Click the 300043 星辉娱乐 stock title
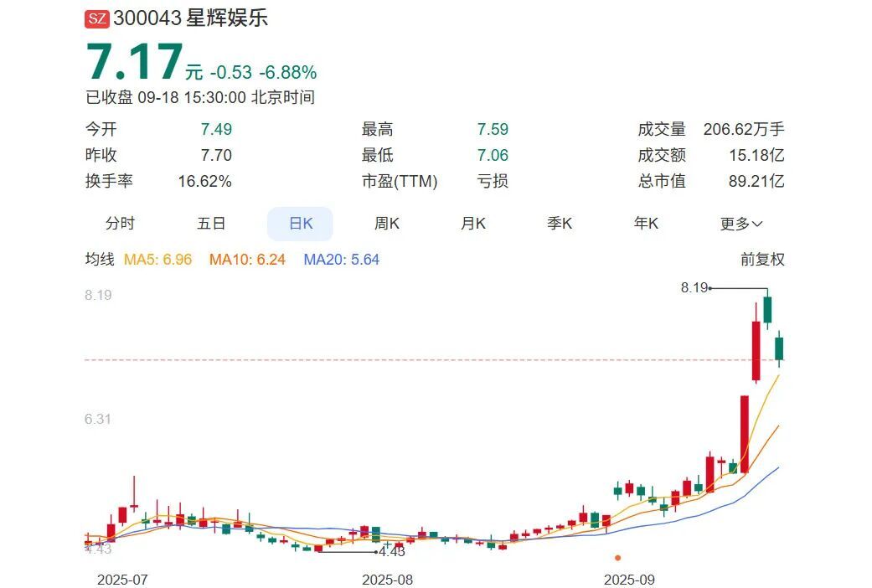Screen dimensions: 872x588 click(x=191, y=18)
